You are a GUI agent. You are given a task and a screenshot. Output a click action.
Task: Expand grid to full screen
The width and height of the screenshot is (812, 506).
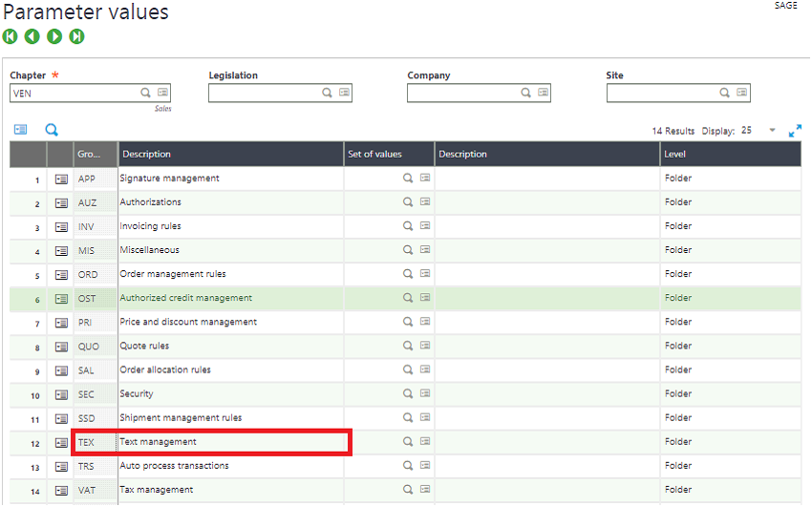tap(795, 131)
